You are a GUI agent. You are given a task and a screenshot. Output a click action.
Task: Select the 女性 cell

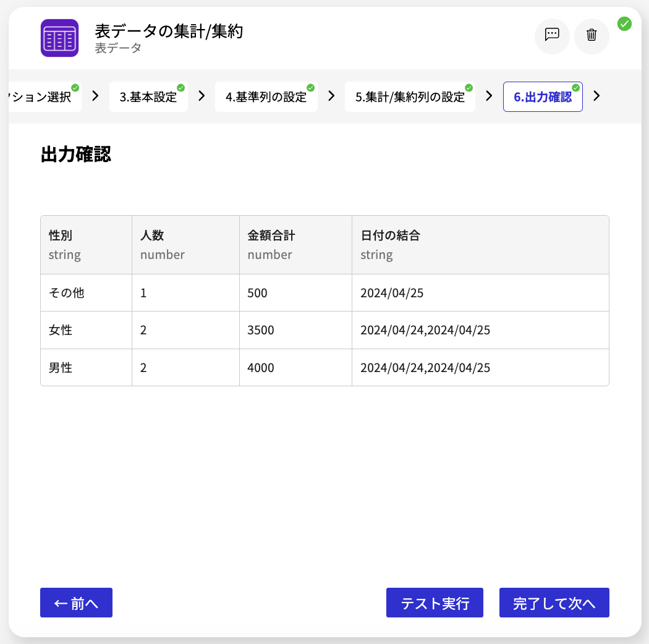(x=86, y=330)
